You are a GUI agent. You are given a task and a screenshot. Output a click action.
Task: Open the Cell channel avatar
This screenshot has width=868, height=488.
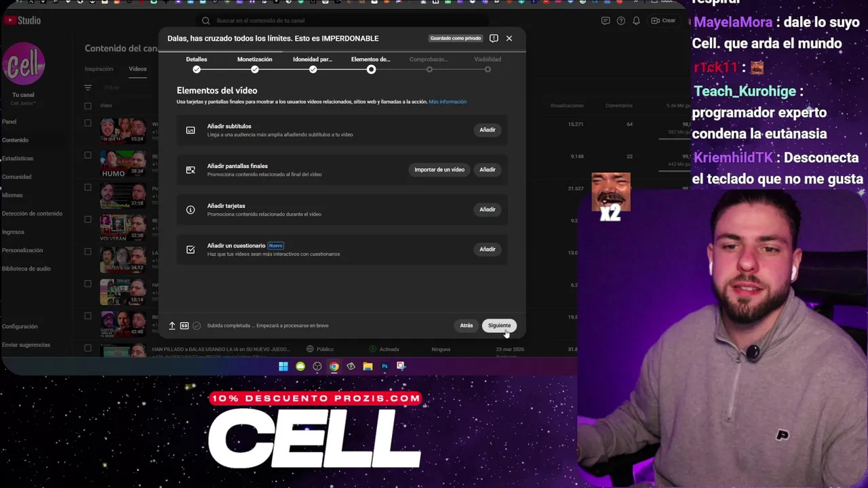pos(23,65)
